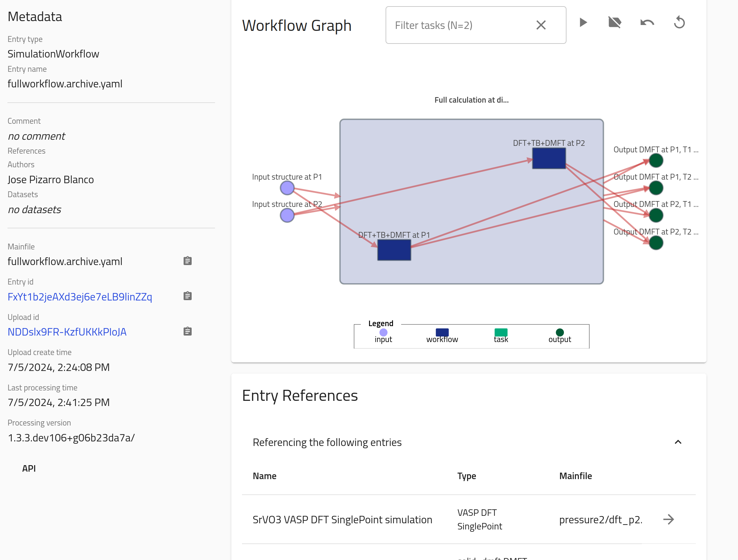Click the SimulationWorkflow entry type value

53,54
